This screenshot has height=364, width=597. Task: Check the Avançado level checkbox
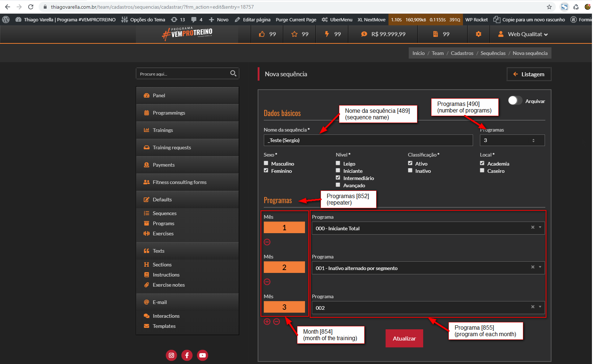(x=338, y=185)
